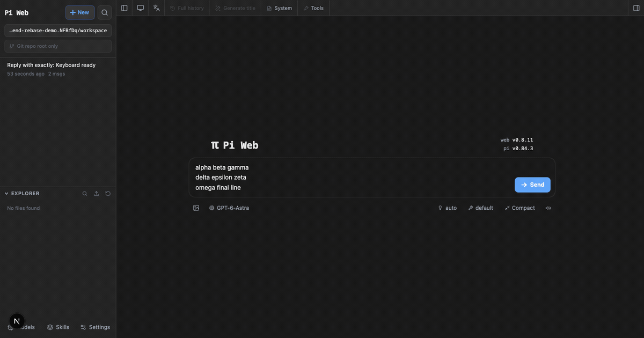This screenshot has height=338, width=644.
Task: Open the Settings section
Action: [x=95, y=327]
